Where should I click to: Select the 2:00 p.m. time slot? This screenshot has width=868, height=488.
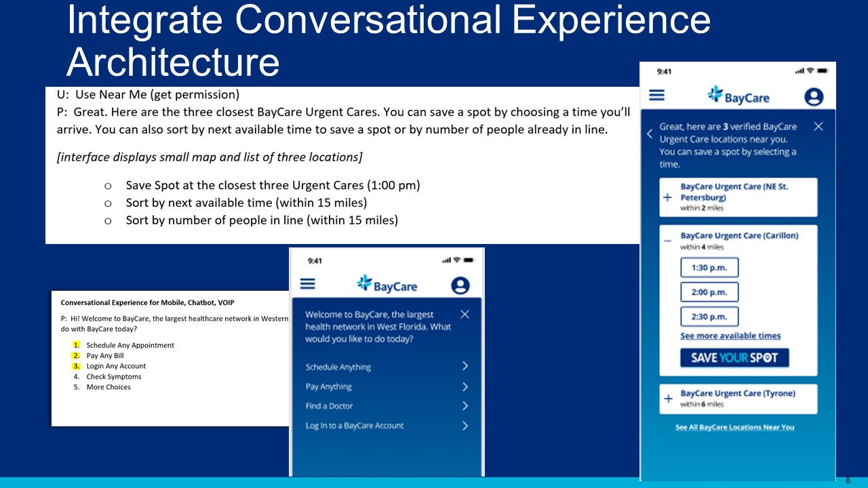point(709,292)
